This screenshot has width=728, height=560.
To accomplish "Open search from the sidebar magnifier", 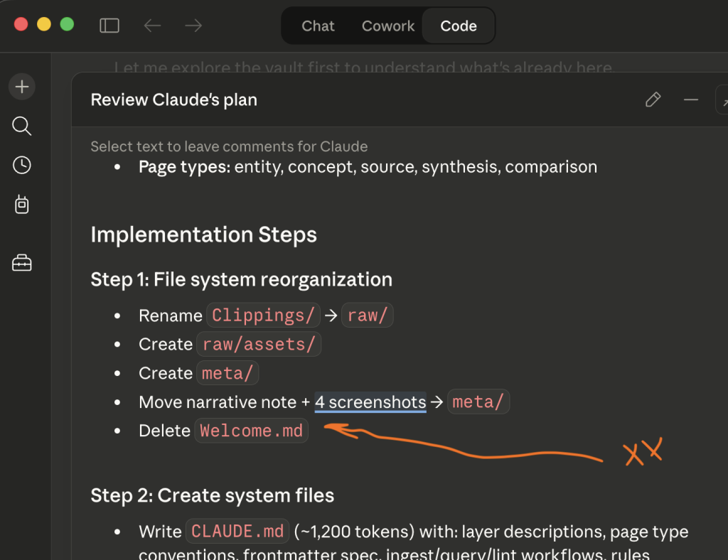I will tap(22, 126).
